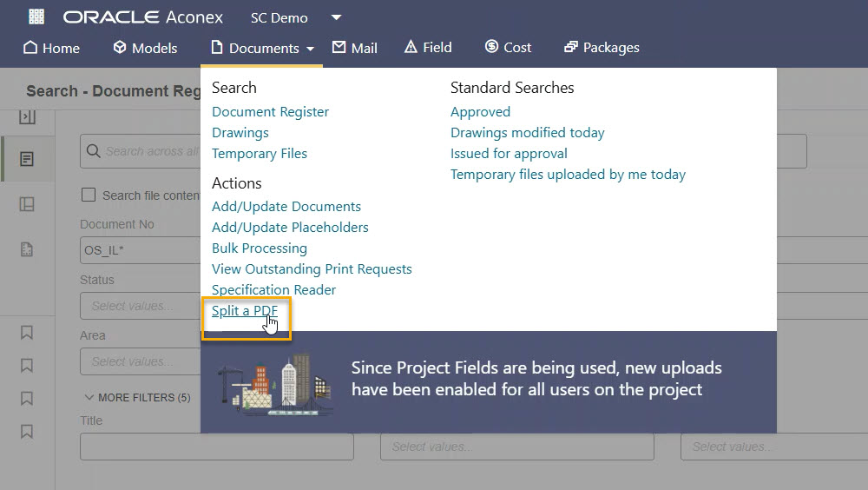Viewport: 868px width, 490px height.
Task: Open the Document Register link
Action: click(x=270, y=112)
